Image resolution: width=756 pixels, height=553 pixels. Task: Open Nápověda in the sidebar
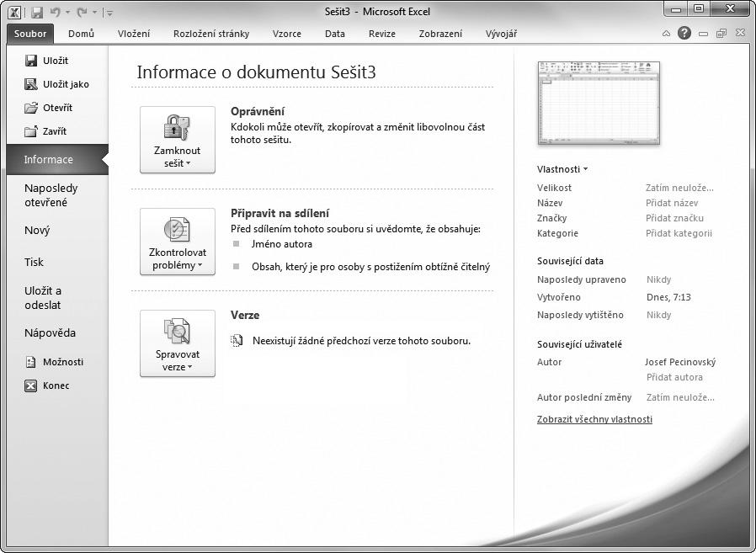pos(57,333)
